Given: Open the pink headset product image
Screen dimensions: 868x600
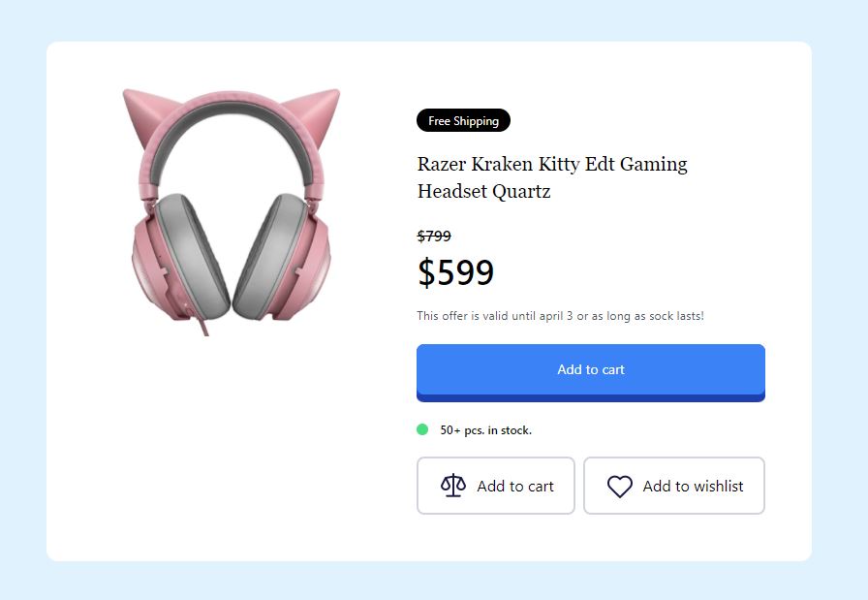Looking at the screenshot, I should (231, 211).
